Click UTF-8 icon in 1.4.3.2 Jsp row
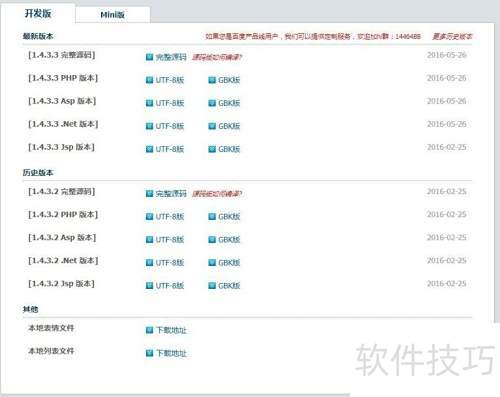 tap(149, 286)
